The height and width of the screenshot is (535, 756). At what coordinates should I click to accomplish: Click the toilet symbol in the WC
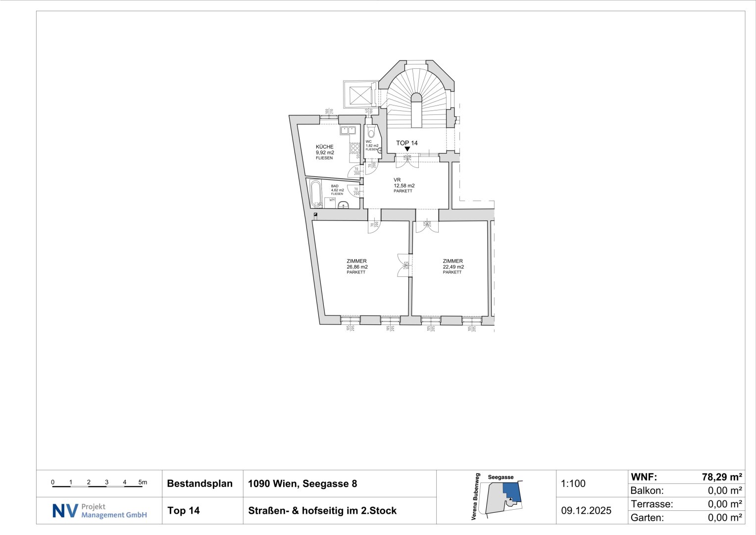point(371,133)
